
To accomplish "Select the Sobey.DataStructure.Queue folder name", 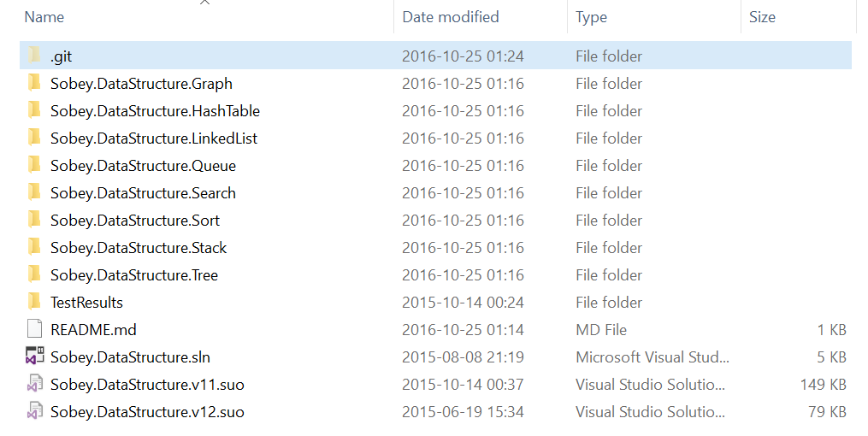I will click(143, 166).
